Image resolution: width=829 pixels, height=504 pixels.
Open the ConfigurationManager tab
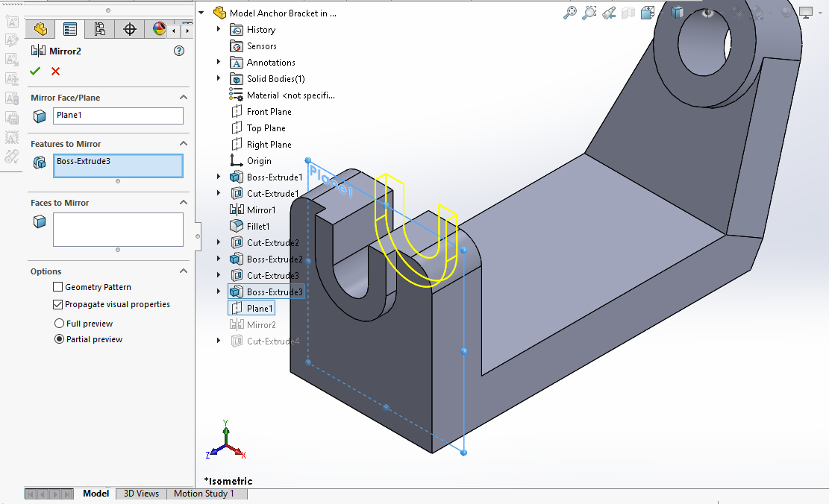[100, 29]
